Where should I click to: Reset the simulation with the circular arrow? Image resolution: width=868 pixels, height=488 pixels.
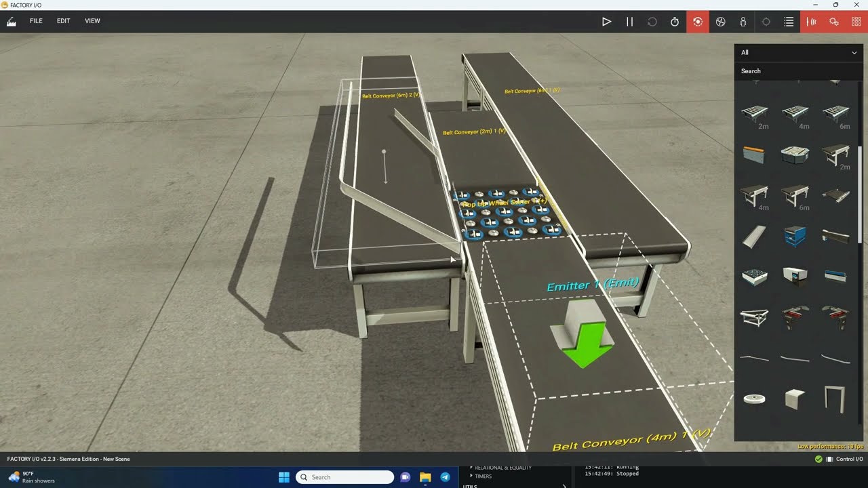pos(652,22)
